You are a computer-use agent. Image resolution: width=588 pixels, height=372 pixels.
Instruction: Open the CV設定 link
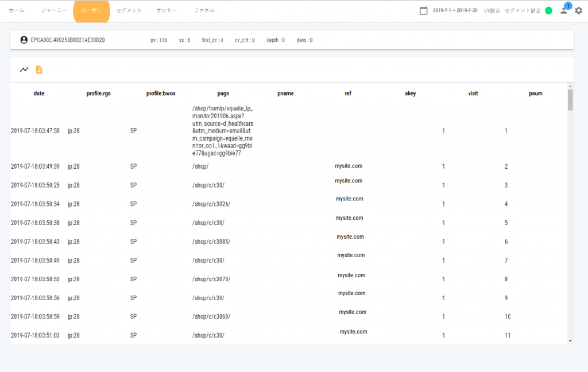tap(492, 10)
